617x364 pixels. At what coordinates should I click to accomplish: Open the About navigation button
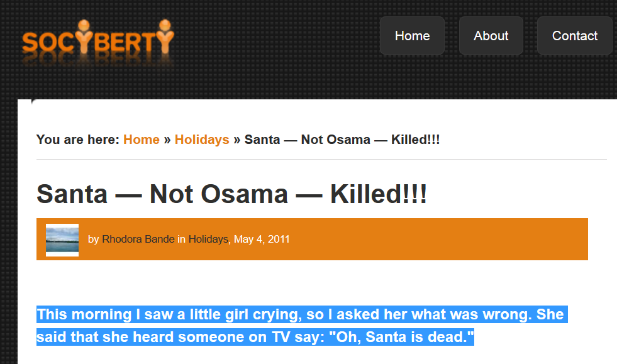[491, 36]
